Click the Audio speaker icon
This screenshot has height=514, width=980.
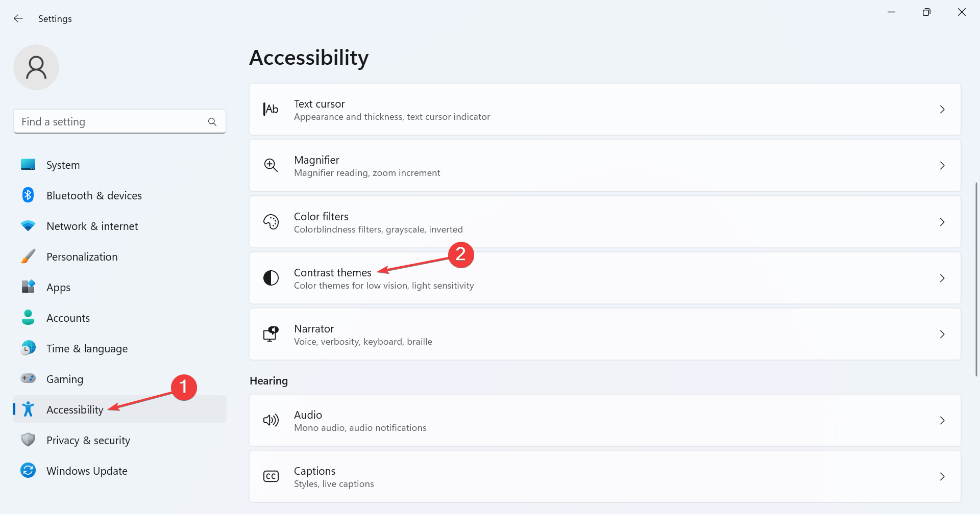click(271, 420)
